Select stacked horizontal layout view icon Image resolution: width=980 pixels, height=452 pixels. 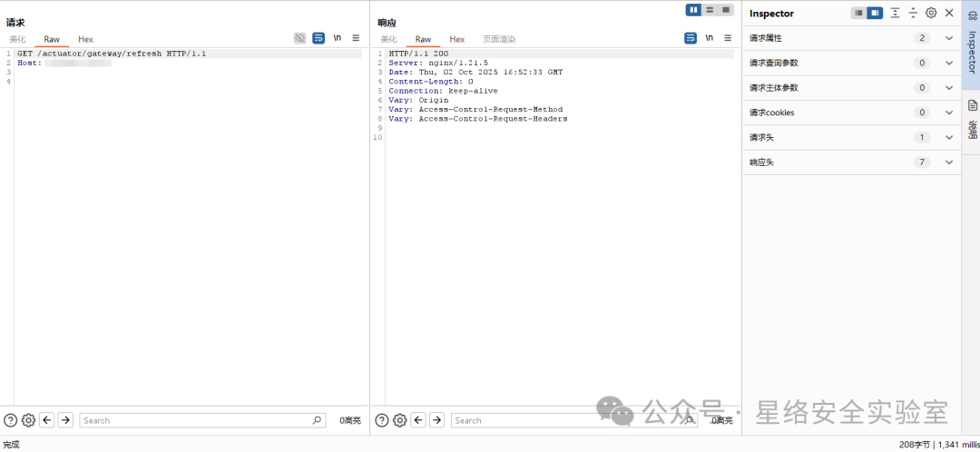pyautogui.click(x=710, y=10)
